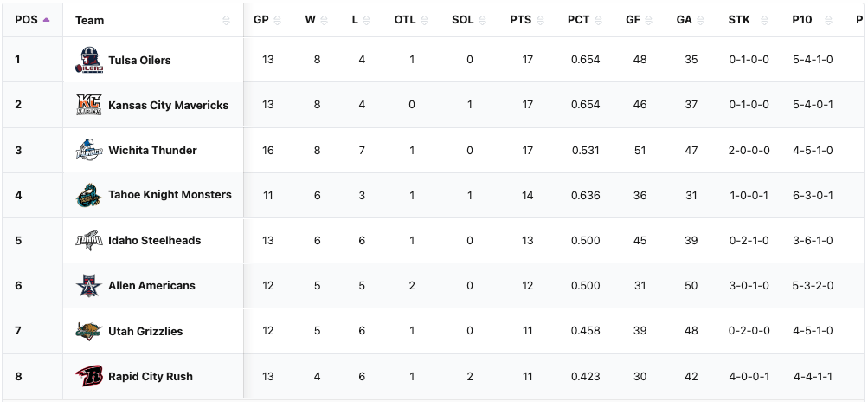Open the Tulsa Oilers team link
The width and height of the screenshot is (868, 402).
(x=139, y=60)
